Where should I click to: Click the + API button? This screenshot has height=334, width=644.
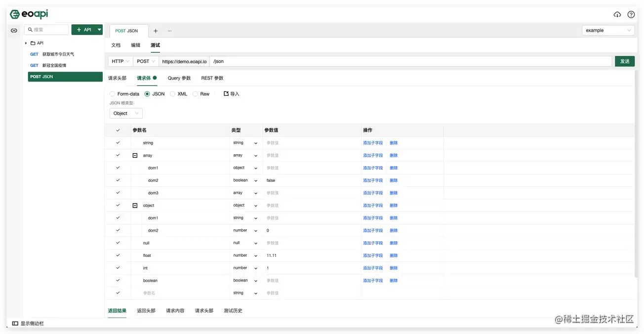coord(84,30)
